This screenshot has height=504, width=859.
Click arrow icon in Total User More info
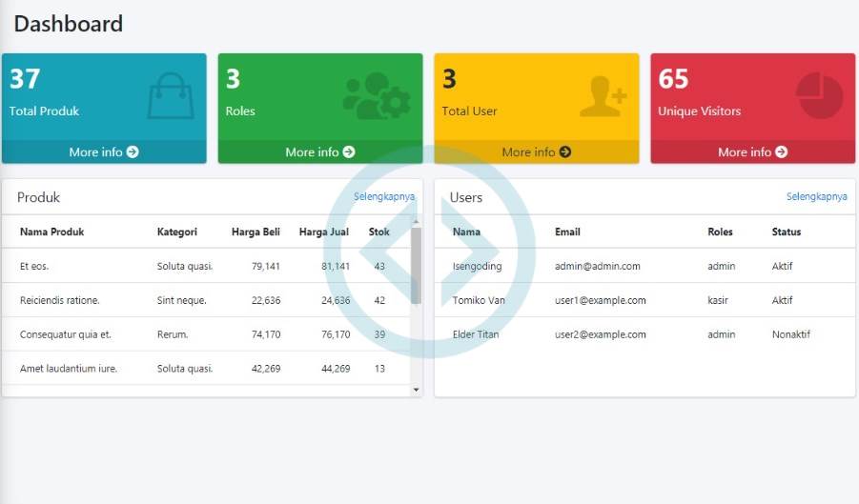click(565, 152)
